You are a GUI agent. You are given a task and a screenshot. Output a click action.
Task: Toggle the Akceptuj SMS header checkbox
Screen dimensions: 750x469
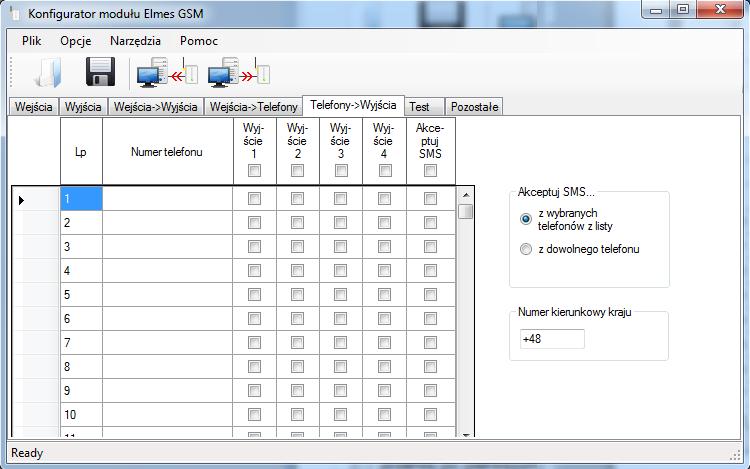pyautogui.click(x=430, y=170)
